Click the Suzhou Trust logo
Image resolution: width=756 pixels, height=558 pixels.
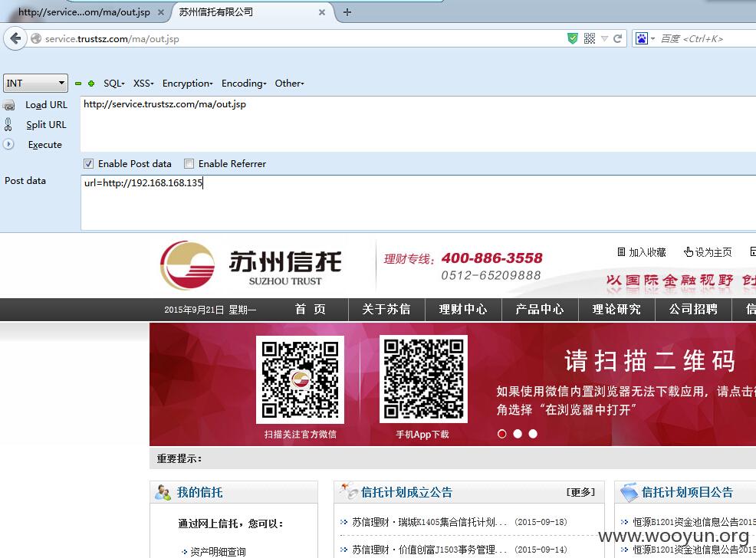tap(251, 265)
